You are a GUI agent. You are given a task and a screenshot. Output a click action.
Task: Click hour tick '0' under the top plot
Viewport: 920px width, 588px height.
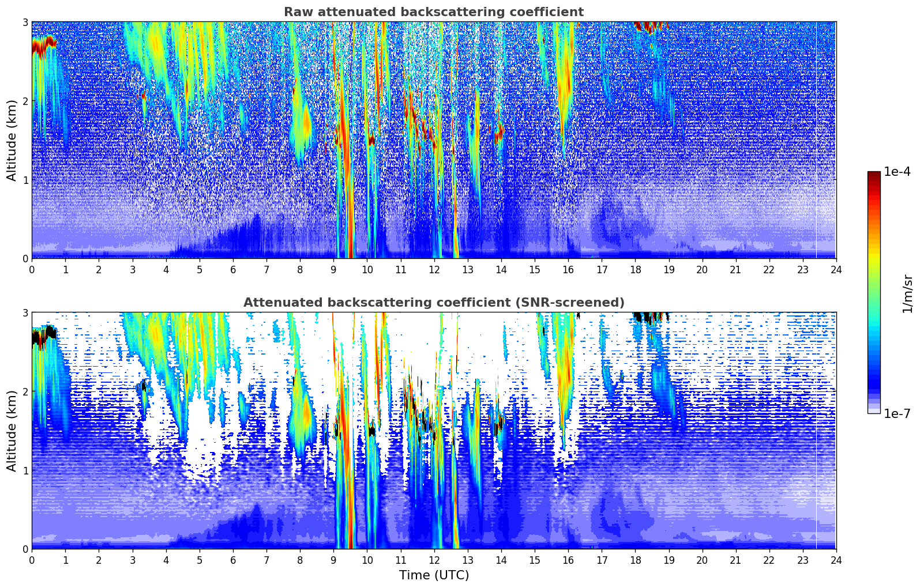(32, 269)
